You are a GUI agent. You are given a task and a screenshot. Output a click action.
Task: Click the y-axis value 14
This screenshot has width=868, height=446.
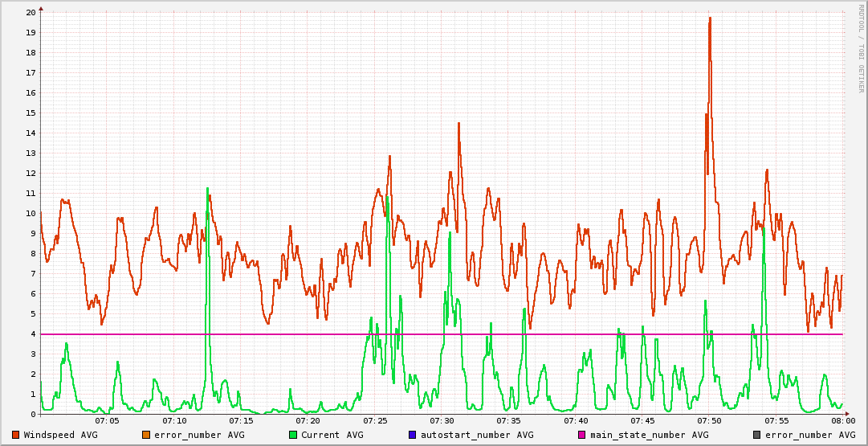[31, 133]
